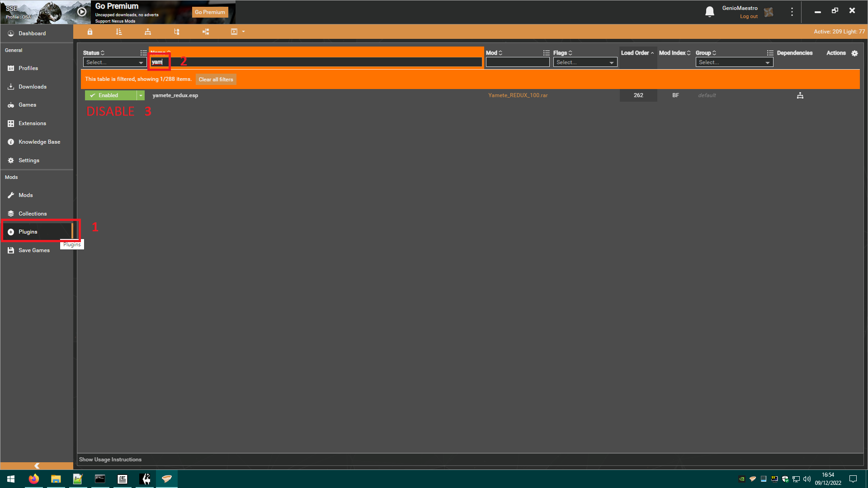
Task: Click the list icon beside the Group column
Action: click(770, 53)
